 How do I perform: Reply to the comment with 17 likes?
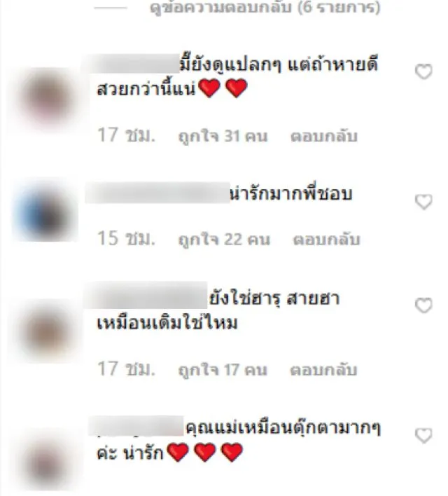tap(323, 370)
